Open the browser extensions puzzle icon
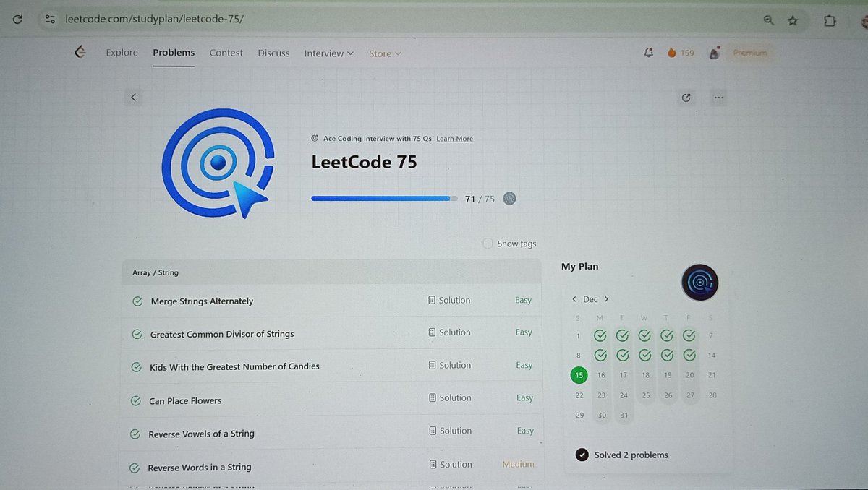 pyautogui.click(x=830, y=20)
